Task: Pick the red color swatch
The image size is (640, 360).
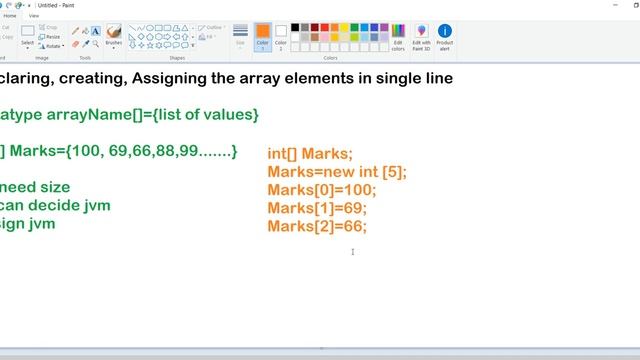Action: point(324,27)
